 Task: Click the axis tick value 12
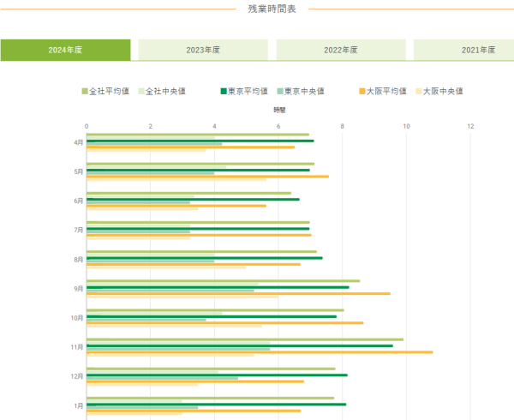[470, 126]
